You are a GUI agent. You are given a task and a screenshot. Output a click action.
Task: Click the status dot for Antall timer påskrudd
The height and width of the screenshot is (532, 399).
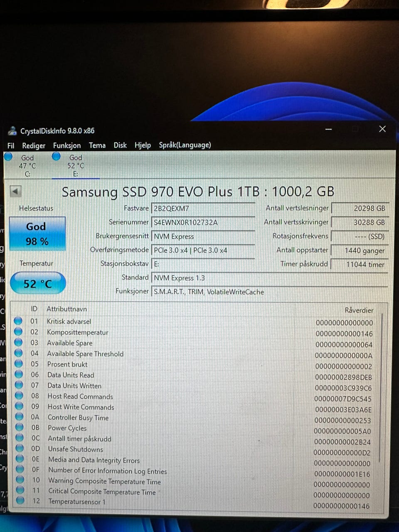point(20,438)
